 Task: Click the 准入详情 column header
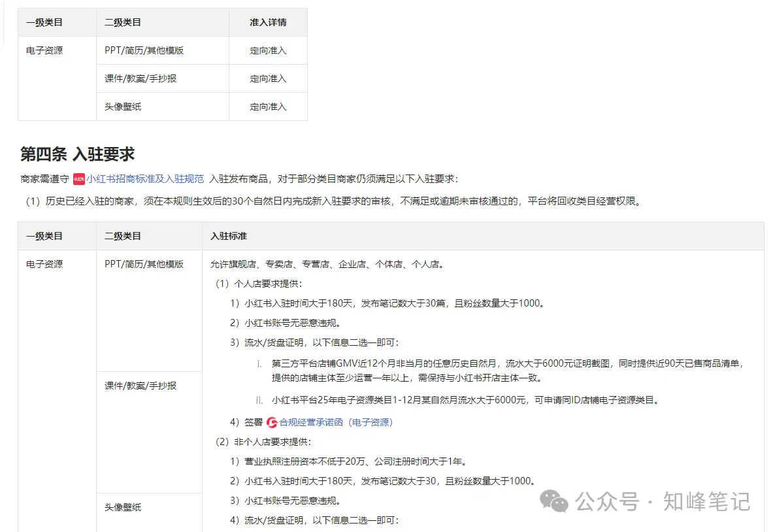(x=267, y=22)
